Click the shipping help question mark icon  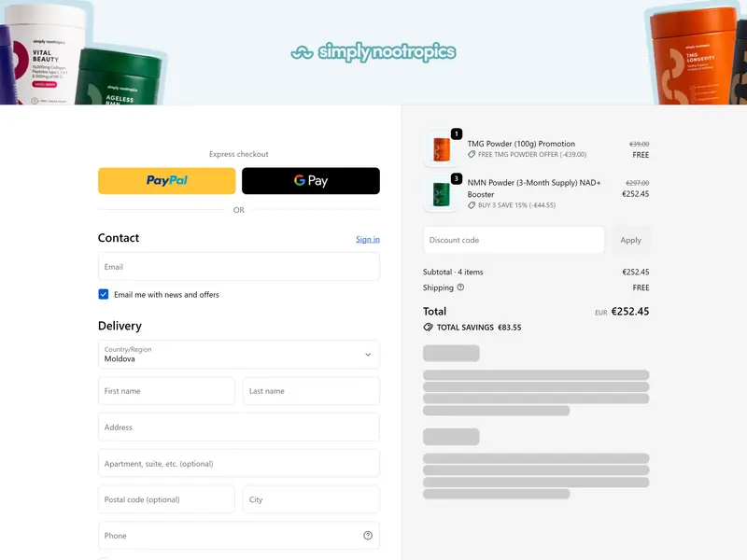pos(460,287)
